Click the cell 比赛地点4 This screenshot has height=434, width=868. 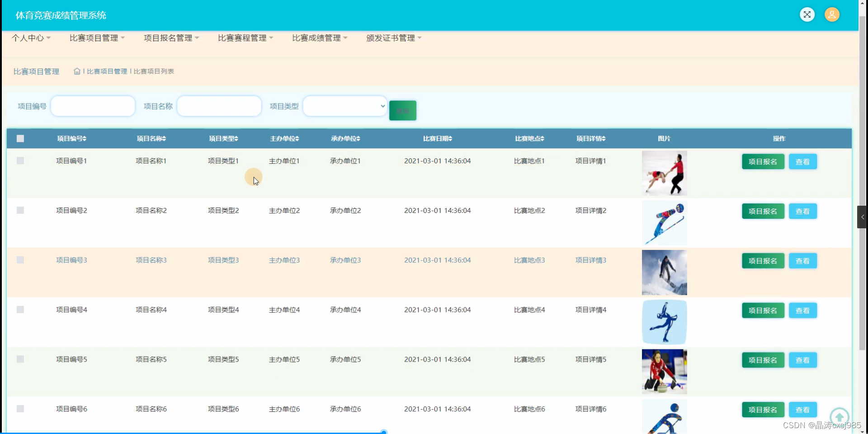click(529, 310)
